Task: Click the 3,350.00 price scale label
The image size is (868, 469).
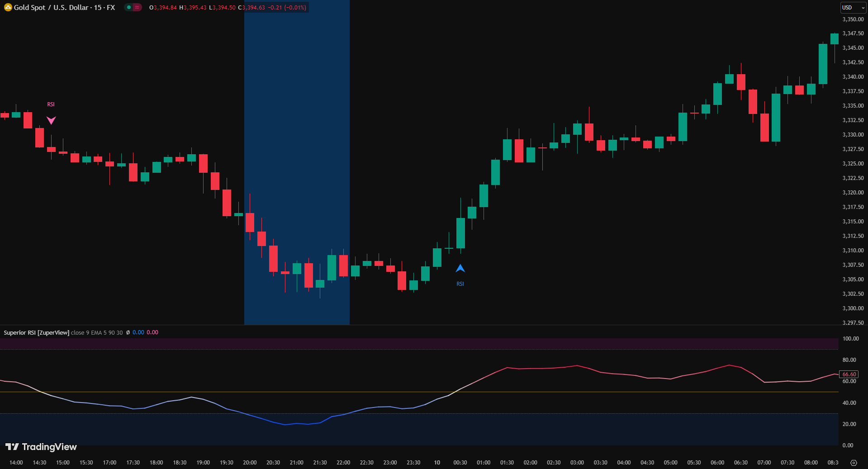Action: (853, 19)
